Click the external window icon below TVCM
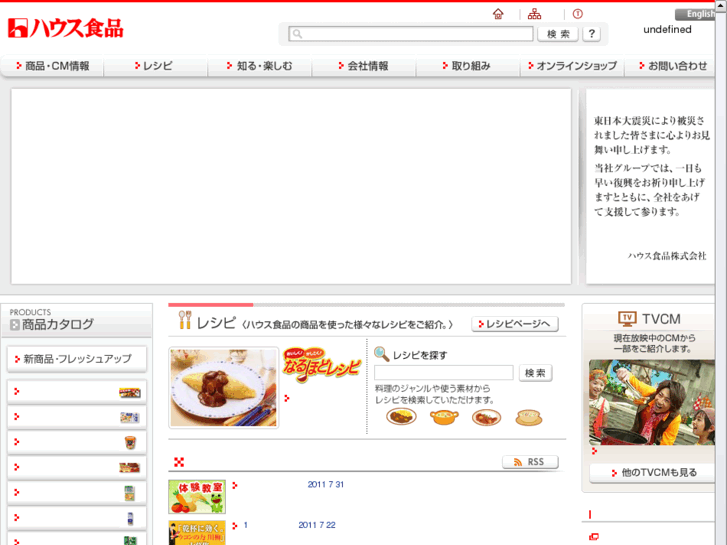The width and height of the screenshot is (727, 545). pyautogui.click(x=593, y=537)
